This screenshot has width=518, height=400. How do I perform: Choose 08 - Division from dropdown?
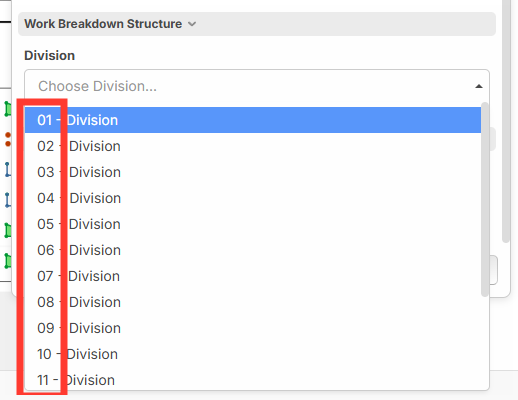pyautogui.click(x=253, y=302)
